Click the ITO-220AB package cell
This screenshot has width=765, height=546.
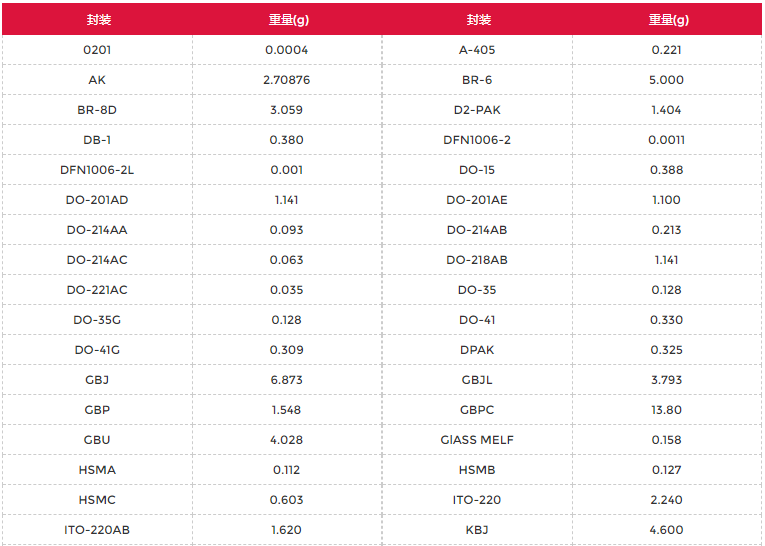pos(97,530)
